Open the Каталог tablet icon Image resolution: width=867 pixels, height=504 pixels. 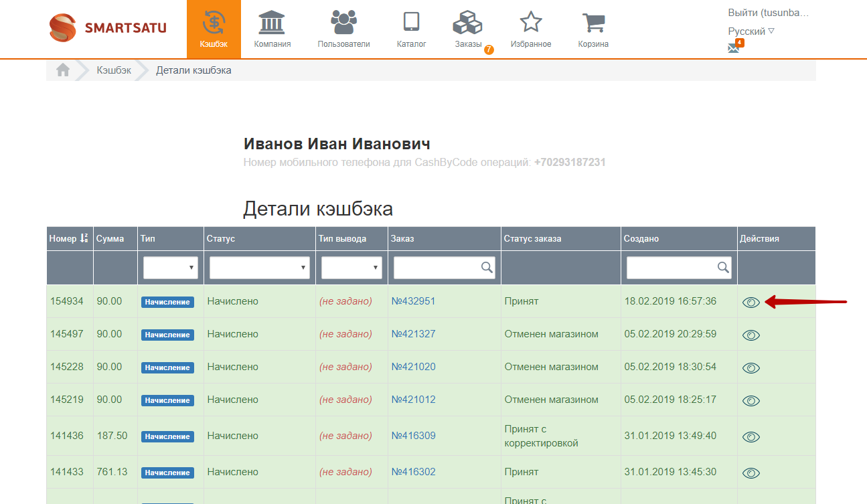click(x=411, y=22)
